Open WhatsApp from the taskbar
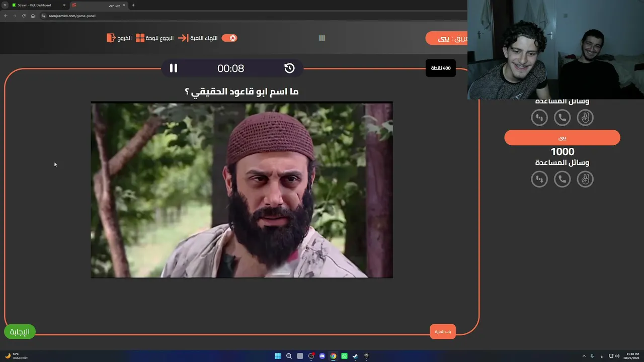The width and height of the screenshot is (644, 362). 344,356
